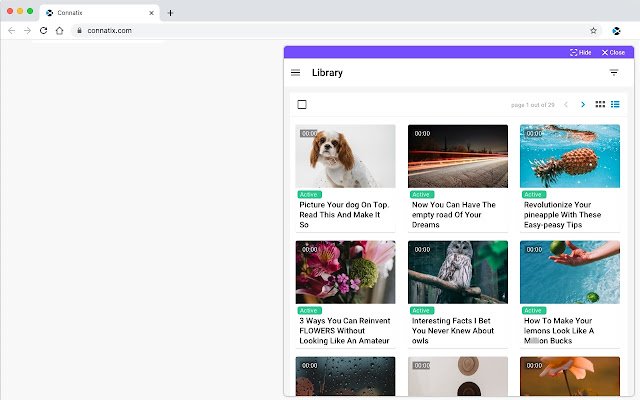Image resolution: width=640 pixels, height=400 pixels.
Task: Close the Connatix browser tab
Action: [x=151, y=13]
